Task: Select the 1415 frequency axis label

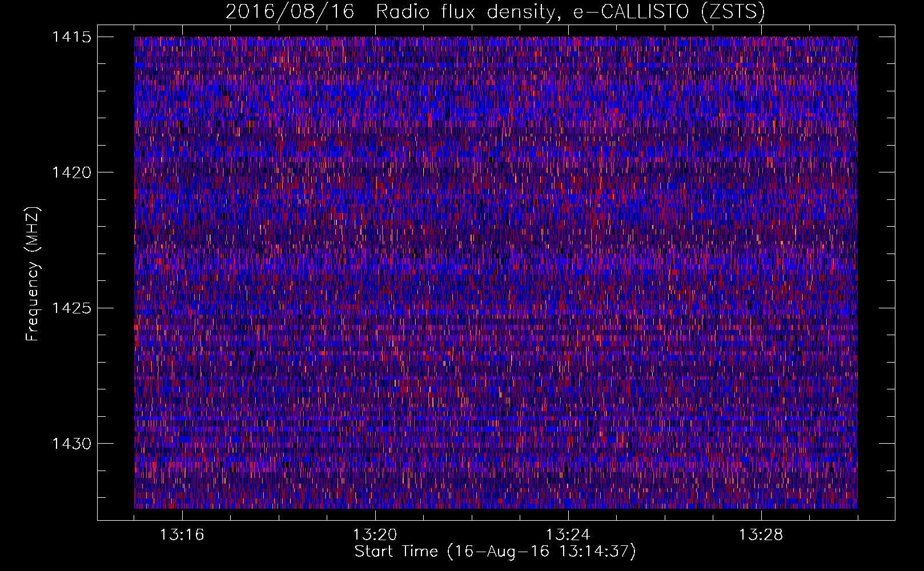Action: (71, 37)
